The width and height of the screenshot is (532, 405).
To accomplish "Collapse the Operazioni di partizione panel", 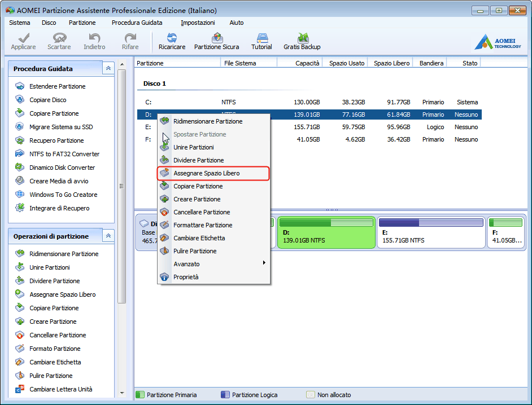I will (108, 236).
